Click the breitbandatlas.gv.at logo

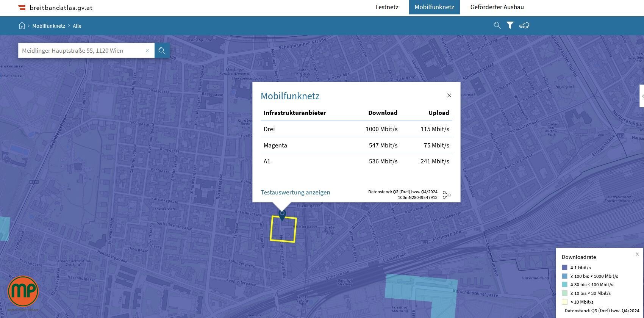[x=55, y=8]
